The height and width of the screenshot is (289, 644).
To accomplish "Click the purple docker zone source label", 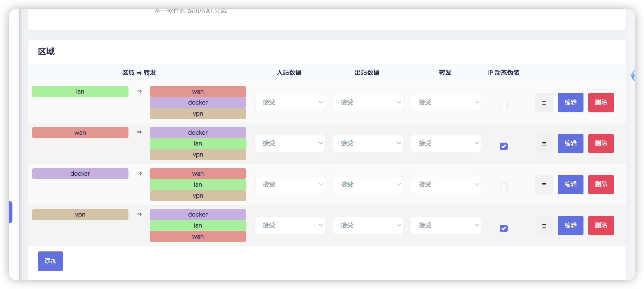I will click(x=80, y=173).
